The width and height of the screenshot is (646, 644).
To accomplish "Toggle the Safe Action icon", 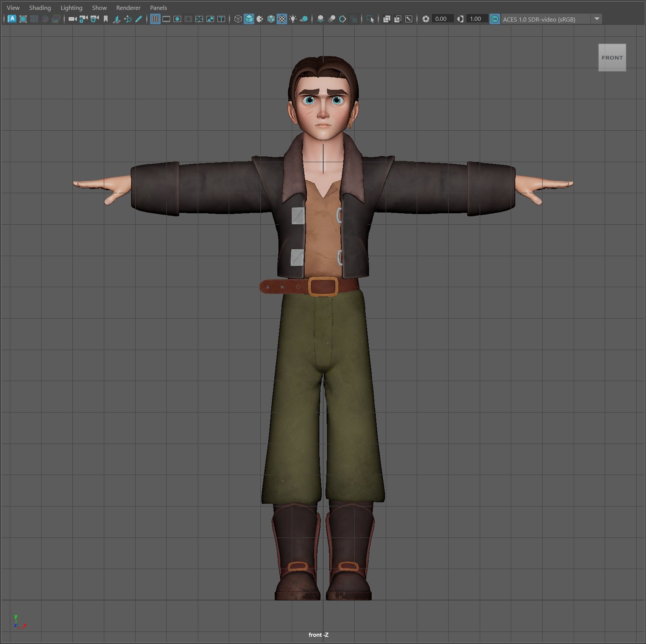I will 210,19.
